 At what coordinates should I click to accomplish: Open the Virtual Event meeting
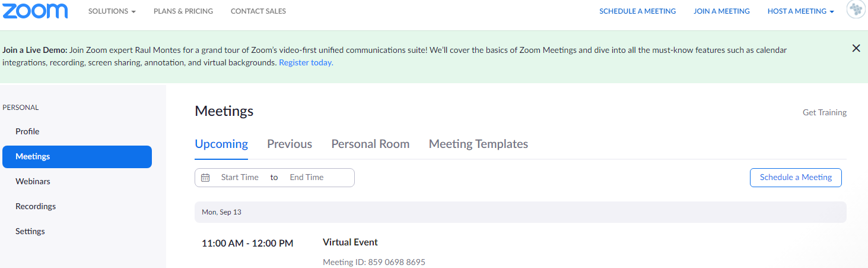[350, 242]
